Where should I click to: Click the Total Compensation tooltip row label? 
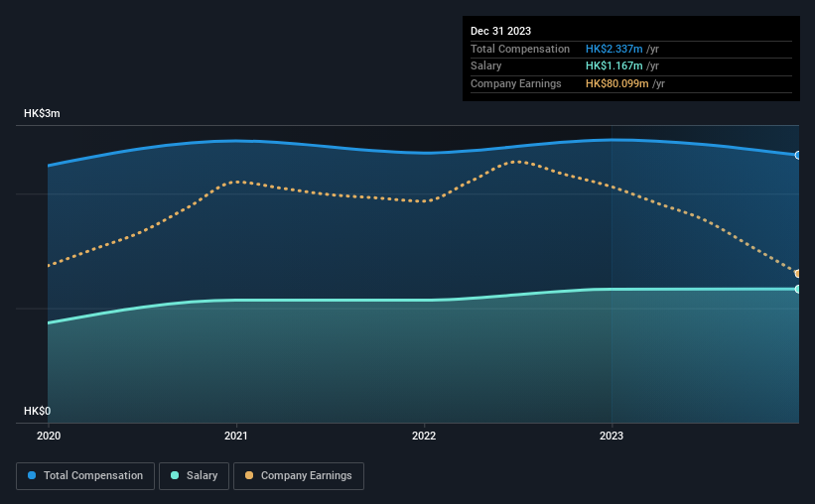point(520,49)
